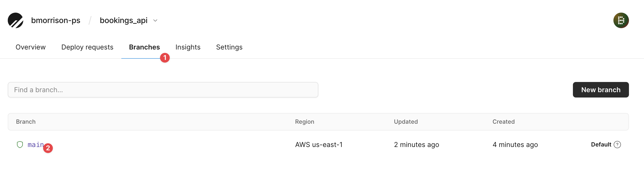Image resolution: width=644 pixels, height=179 pixels.
Task: Select the bookings_api database name
Action: click(x=124, y=20)
